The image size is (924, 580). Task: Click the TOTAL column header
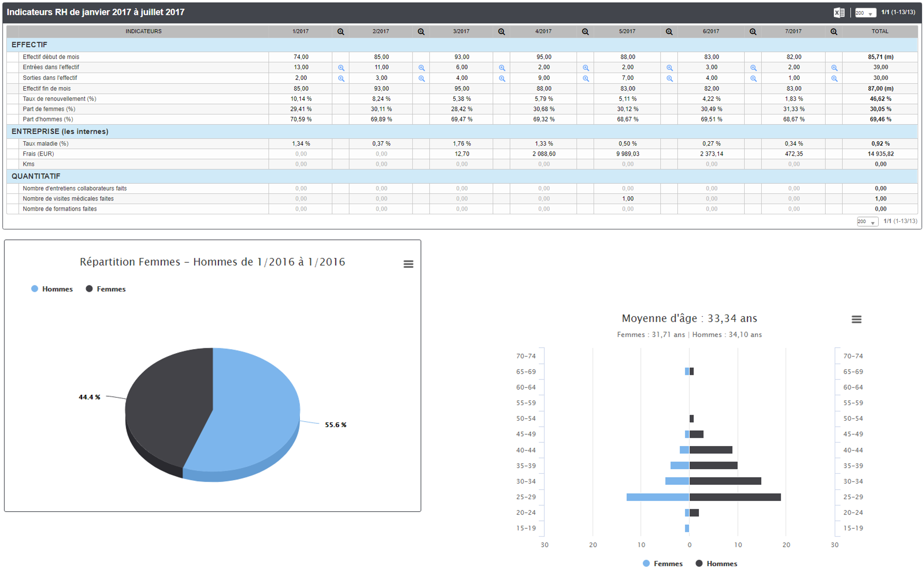click(x=880, y=31)
